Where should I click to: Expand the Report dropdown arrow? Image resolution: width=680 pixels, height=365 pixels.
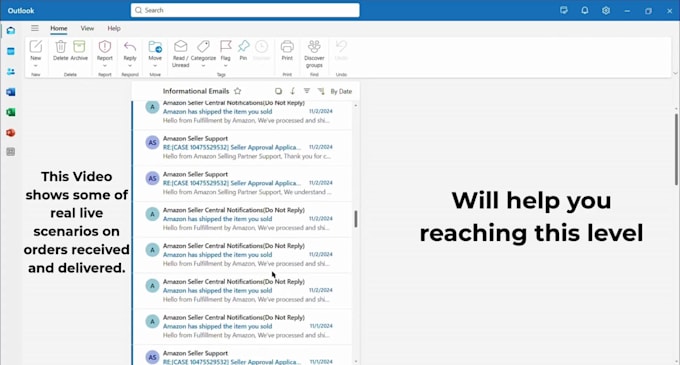pyautogui.click(x=105, y=66)
